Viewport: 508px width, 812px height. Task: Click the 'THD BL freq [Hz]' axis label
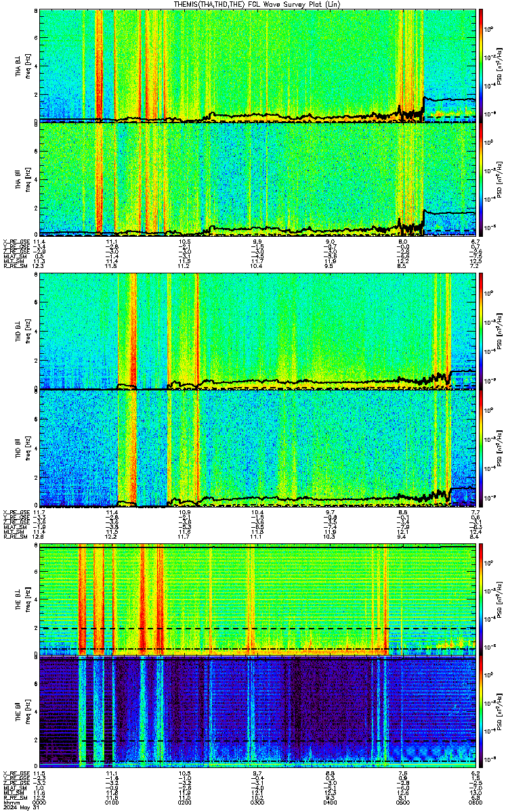coord(22,331)
